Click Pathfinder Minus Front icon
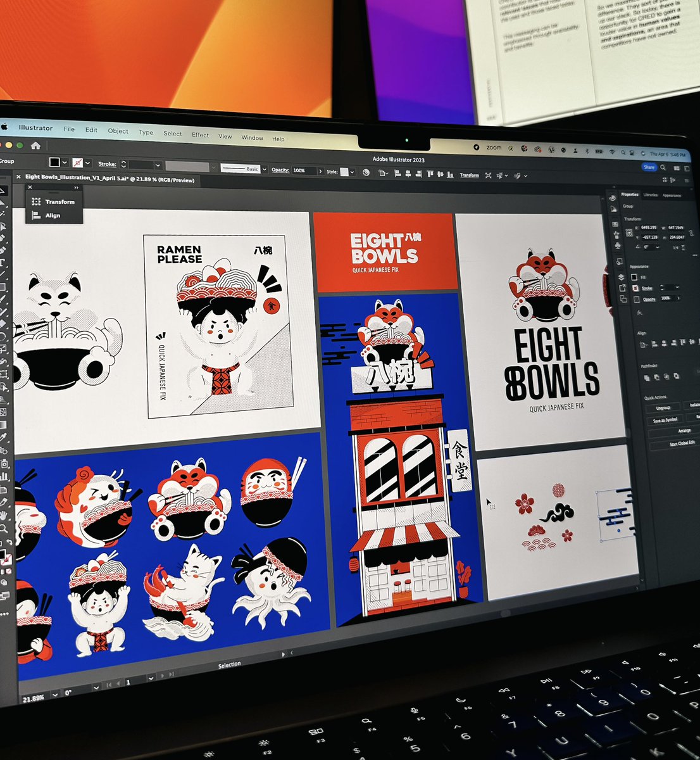This screenshot has height=760, width=700. tap(656, 377)
